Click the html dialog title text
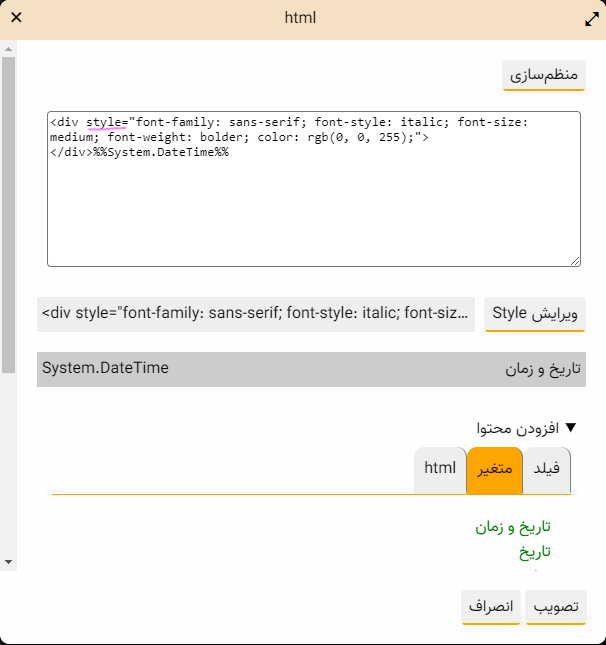 coord(300,18)
